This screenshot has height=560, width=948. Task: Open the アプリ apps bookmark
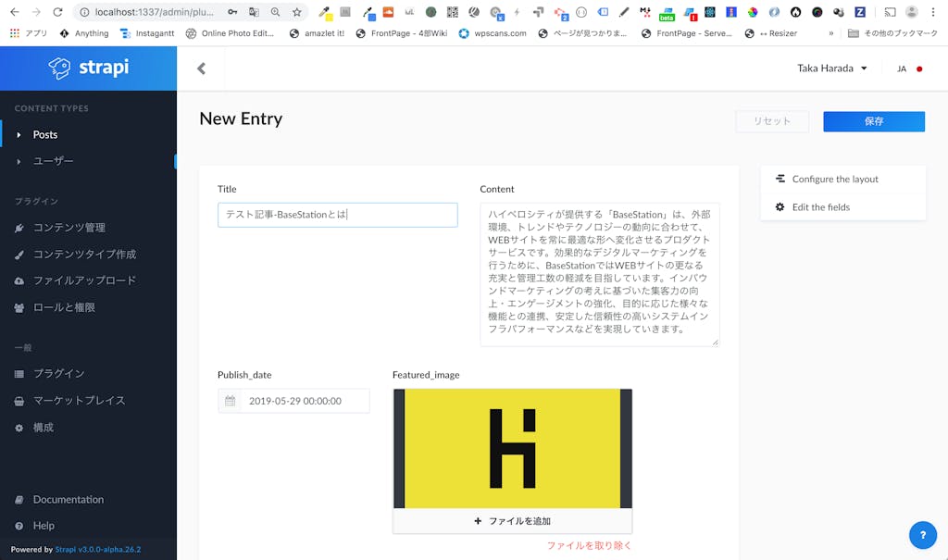coord(29,33)
